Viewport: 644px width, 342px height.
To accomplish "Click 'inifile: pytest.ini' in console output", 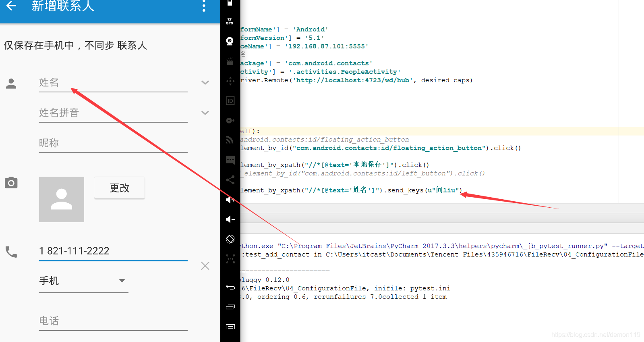I will click(412, 288).
